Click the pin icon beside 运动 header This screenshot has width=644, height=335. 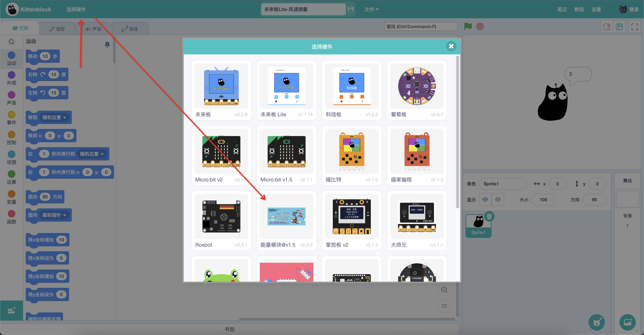(107, 45)
